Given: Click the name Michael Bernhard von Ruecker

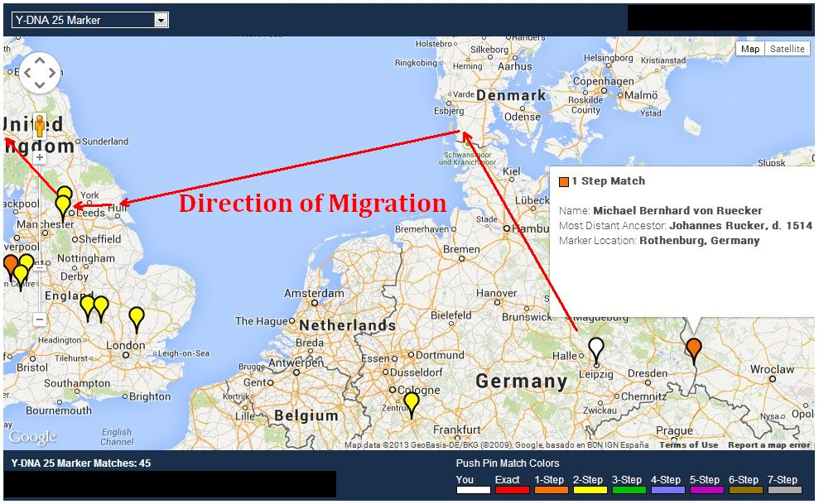Looking at the screenshot, I should coord(677,211).
